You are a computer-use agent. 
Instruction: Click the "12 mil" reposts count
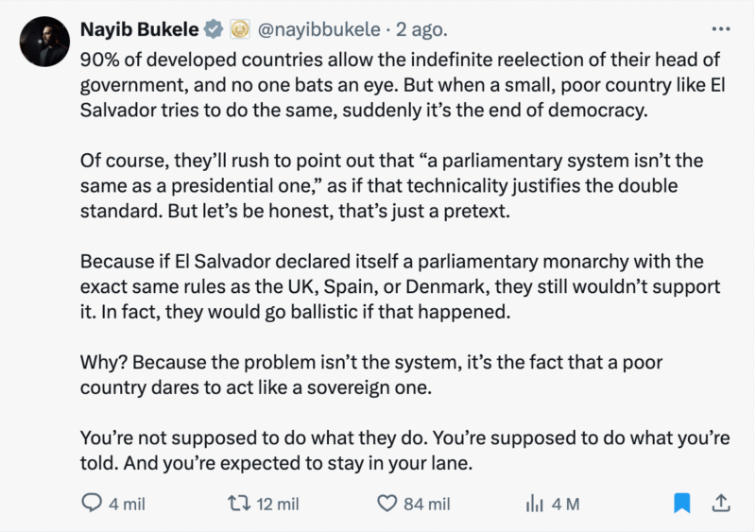tap(278, 504)
